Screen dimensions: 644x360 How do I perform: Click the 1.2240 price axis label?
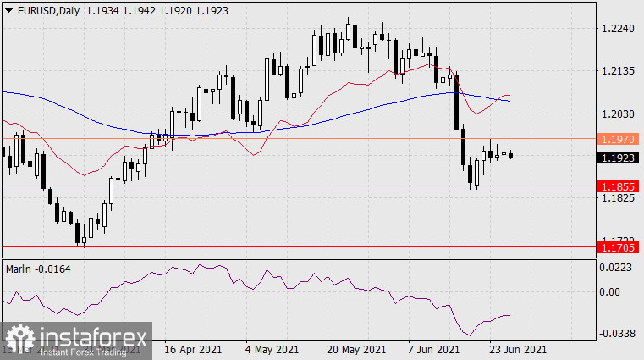(x=616, y=29)
